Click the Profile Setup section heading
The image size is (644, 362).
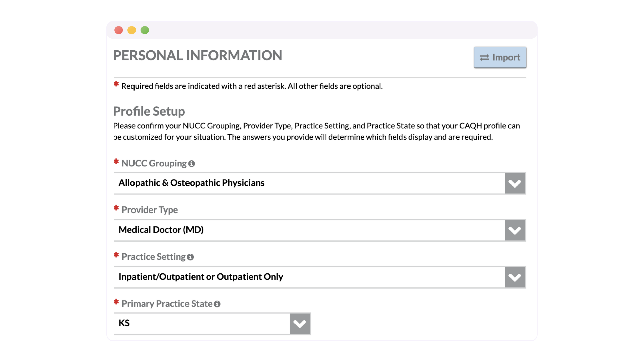tap(149, 111)
